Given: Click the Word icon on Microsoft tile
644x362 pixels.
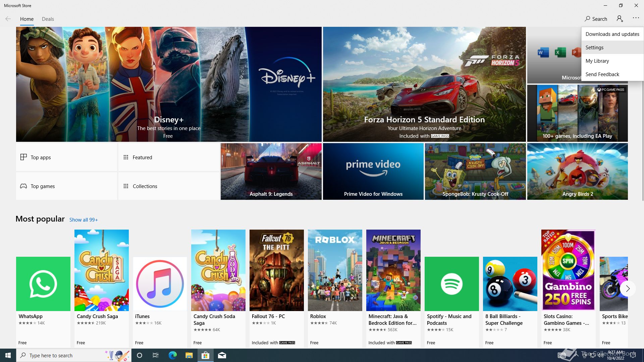Looking at the screenshot, I should pos(543,53).
